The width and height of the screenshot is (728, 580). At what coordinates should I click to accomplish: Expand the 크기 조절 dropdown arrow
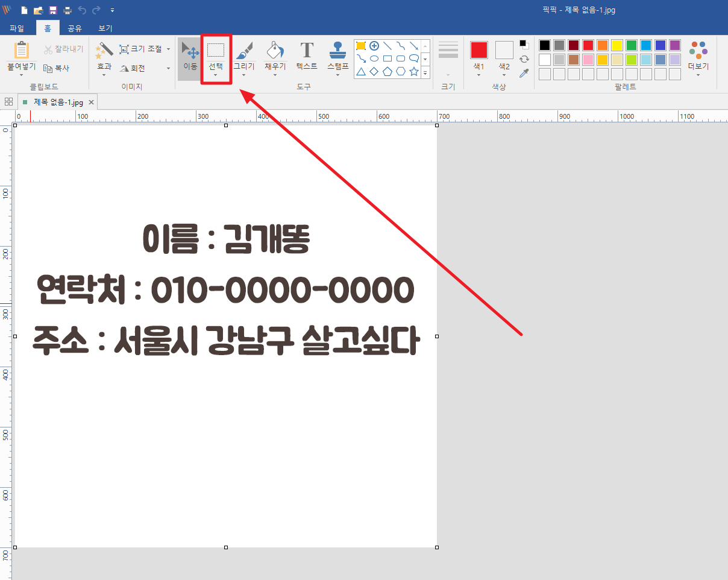tap(168, 49)
